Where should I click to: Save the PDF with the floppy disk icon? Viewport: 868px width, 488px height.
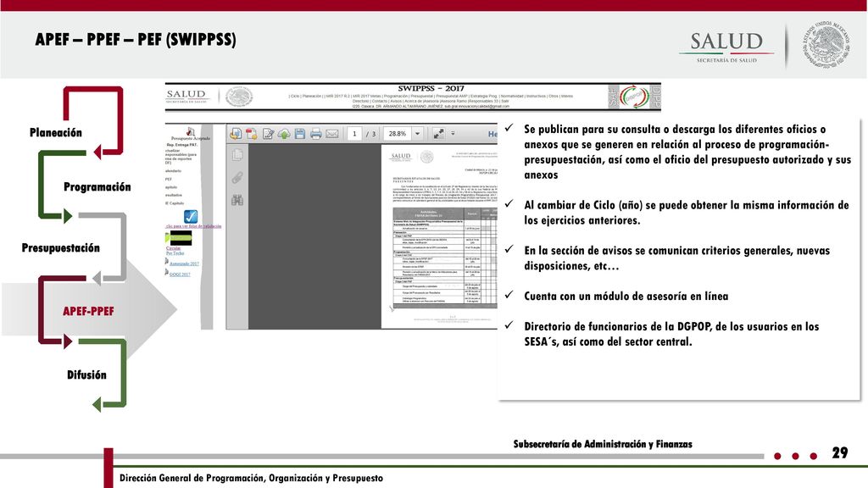(300, 133)
